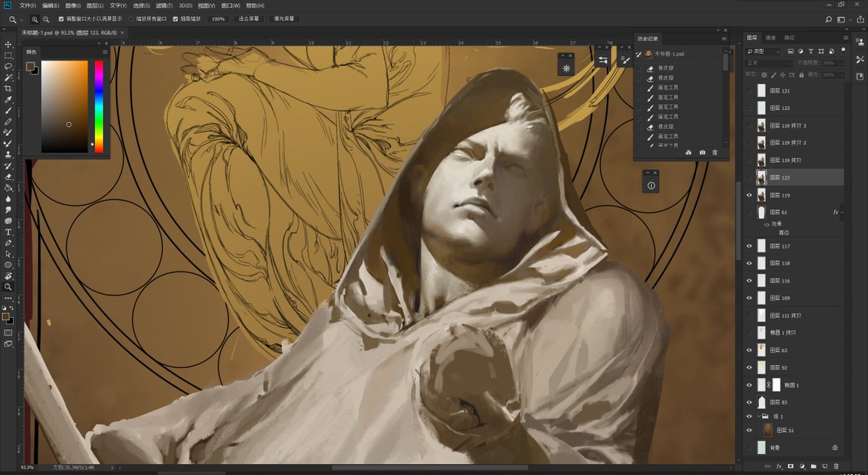Toggle the 'Resize Windows to Fit' checkbox
This screenshot has height=475, width=868.
click(x=61, y=19)
